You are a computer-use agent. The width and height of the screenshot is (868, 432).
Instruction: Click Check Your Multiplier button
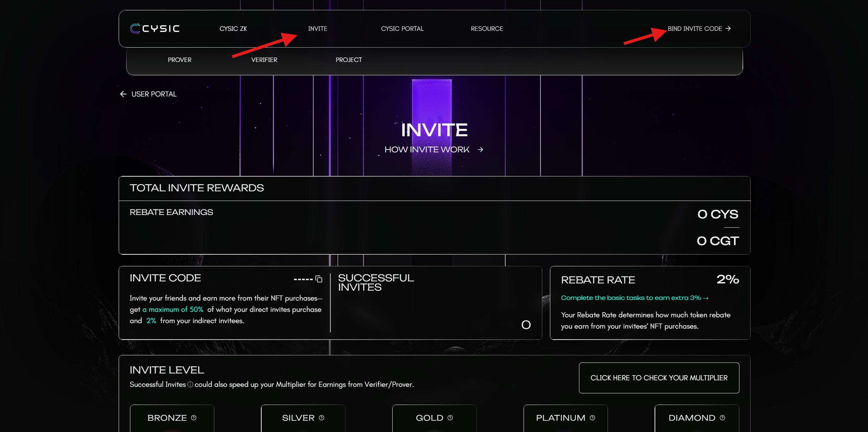point(659,378)
